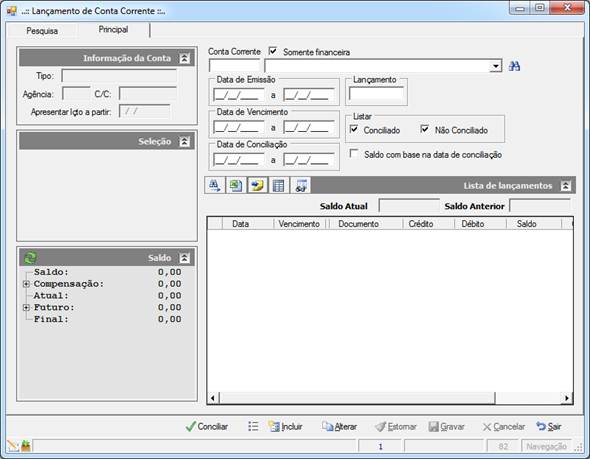The width and height of the screenshot is (590, 459).
Task: Select the Atual row in the Saldo tree
Action: pos(107,296)
